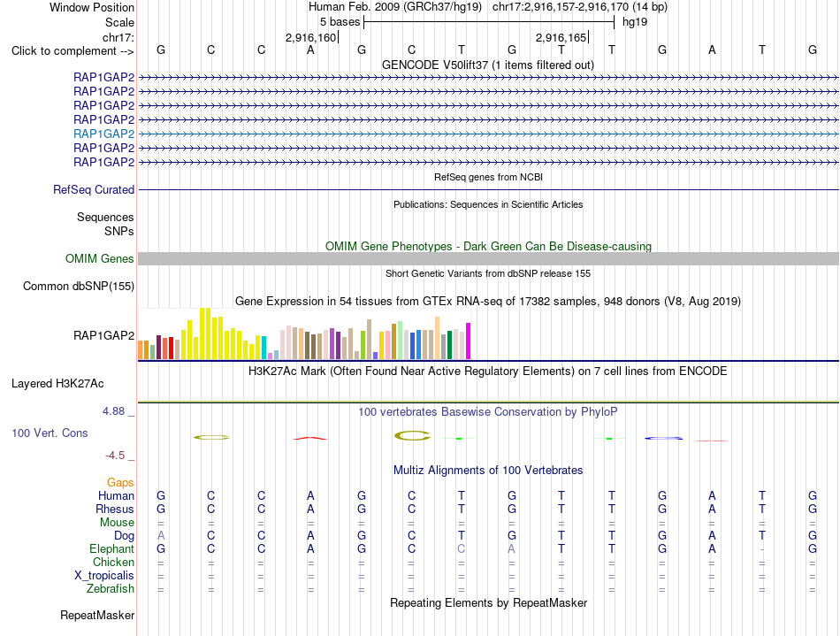Click the Rhesus species label

pyautogui.click(x=115, y=509)
